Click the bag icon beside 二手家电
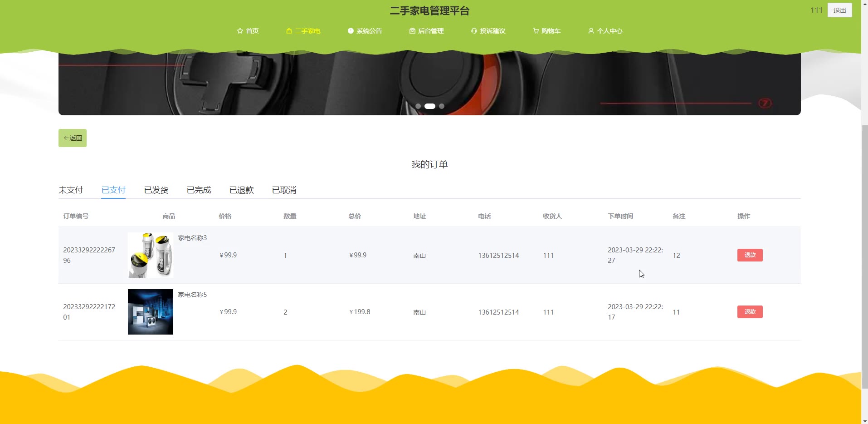This screenshot has height=424, width=868. [x=289, y=31]
